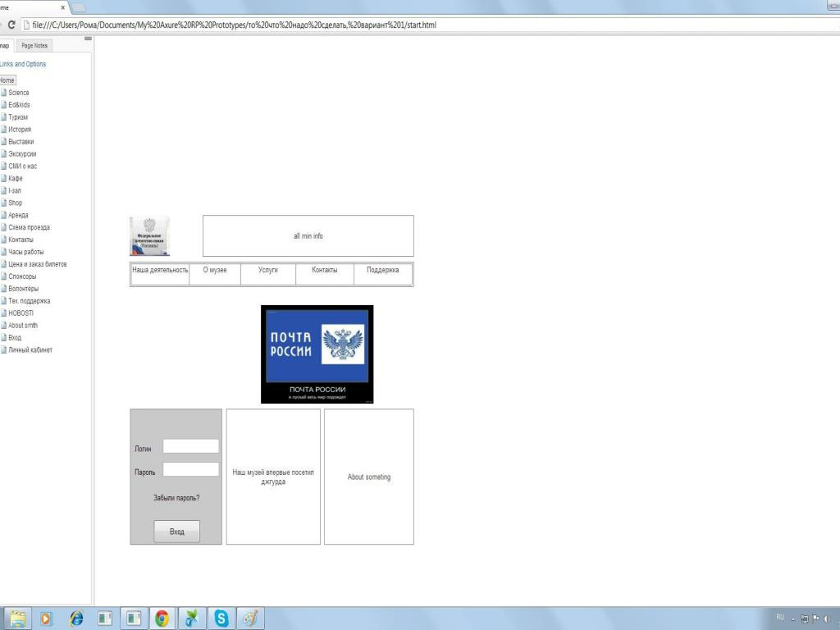The width and height of the screenshot is (840, 630).
Task: Click the О музее menu item
Action: [215, 274]
